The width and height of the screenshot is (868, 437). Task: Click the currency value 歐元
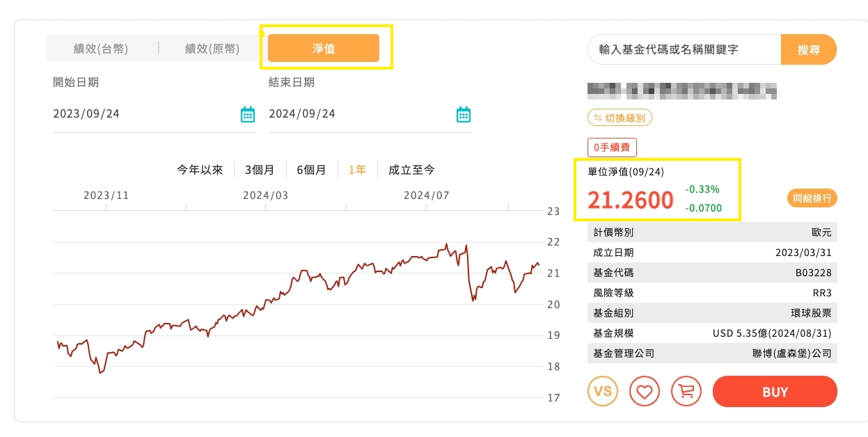[x=822, y=232]
